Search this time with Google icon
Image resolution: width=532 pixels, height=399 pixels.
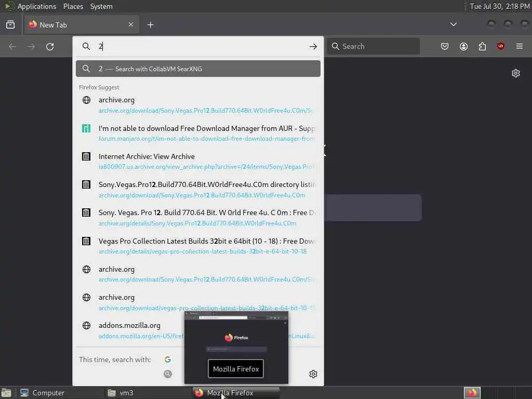[x=168, y=360]
